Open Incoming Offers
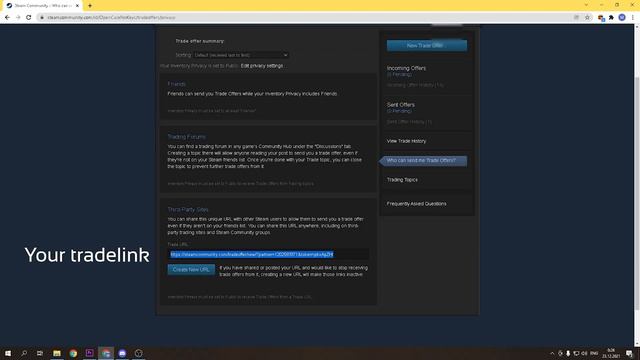This screenshot has height=360, width=640. coord(406,68)
